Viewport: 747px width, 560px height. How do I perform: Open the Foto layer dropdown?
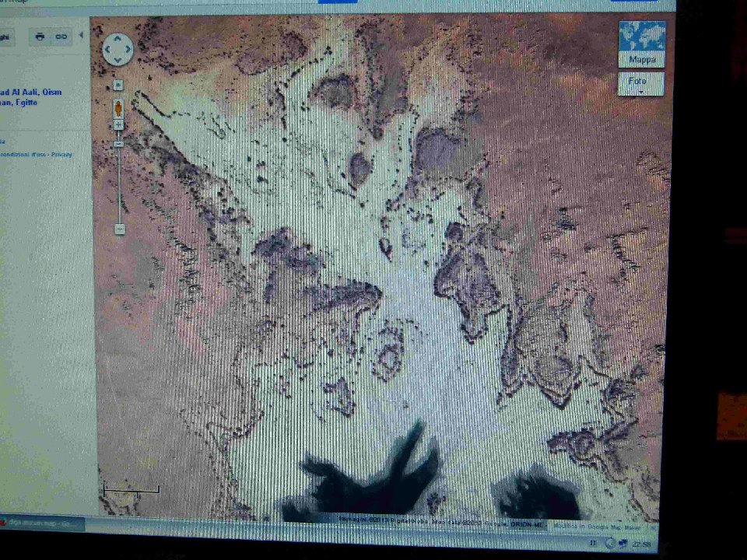click(x=640, y=84)
